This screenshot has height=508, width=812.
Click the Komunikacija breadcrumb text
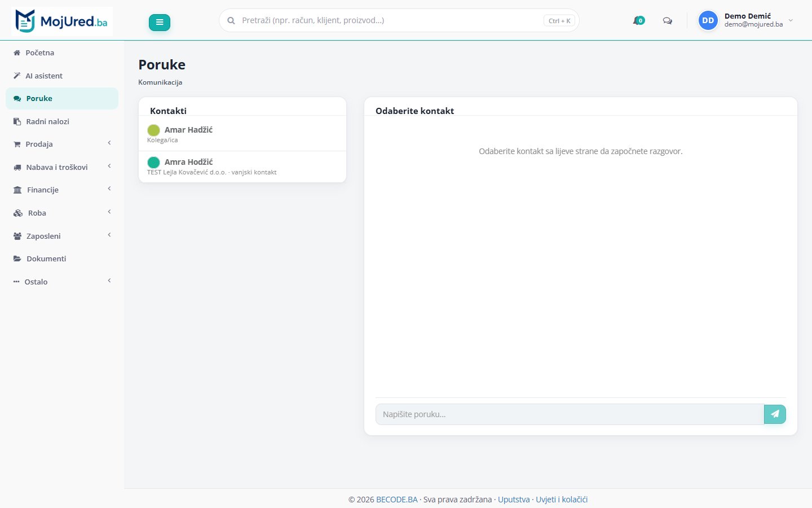tap(160, 82)
